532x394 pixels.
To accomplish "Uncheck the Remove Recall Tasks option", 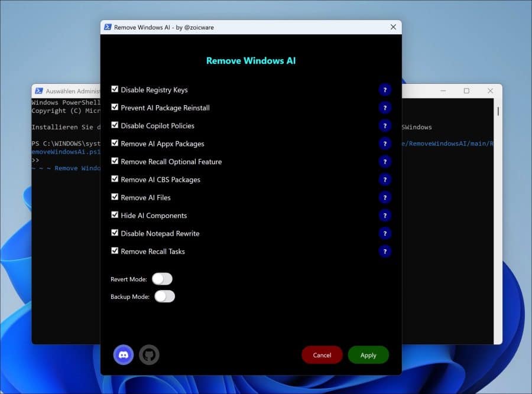I will [x=115, y=250].
